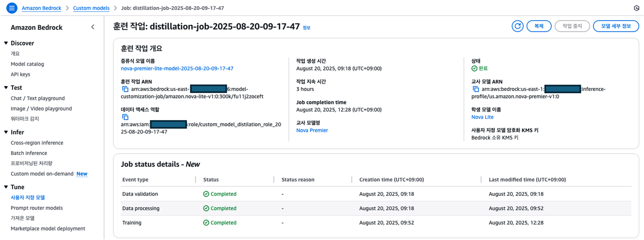Image resolution: width=644 pixels, height=240 pixels.
Task: Open nova-premier-lite-model distilled model link
Action: click(x=177, y=68)
